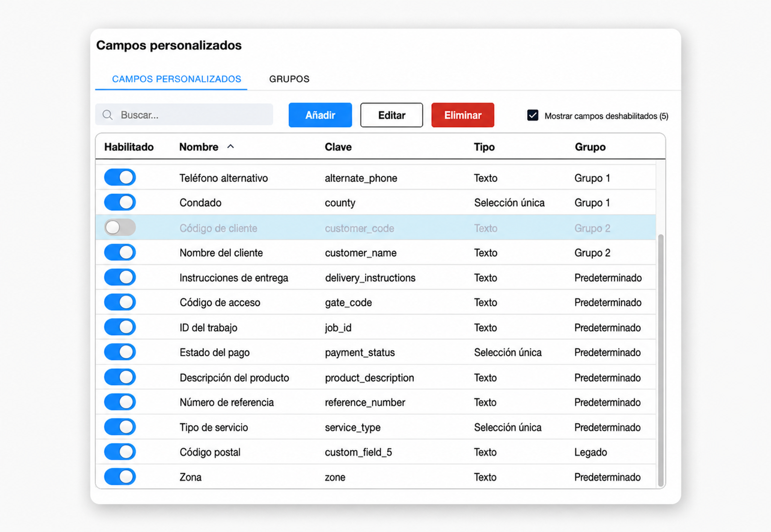771x532 pixels.
Task: Toggle off the ID del trabajo field
Action: tap(120, 327)
